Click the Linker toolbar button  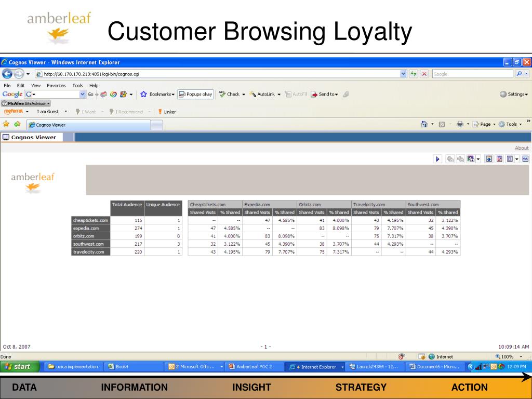pos(167,112)
